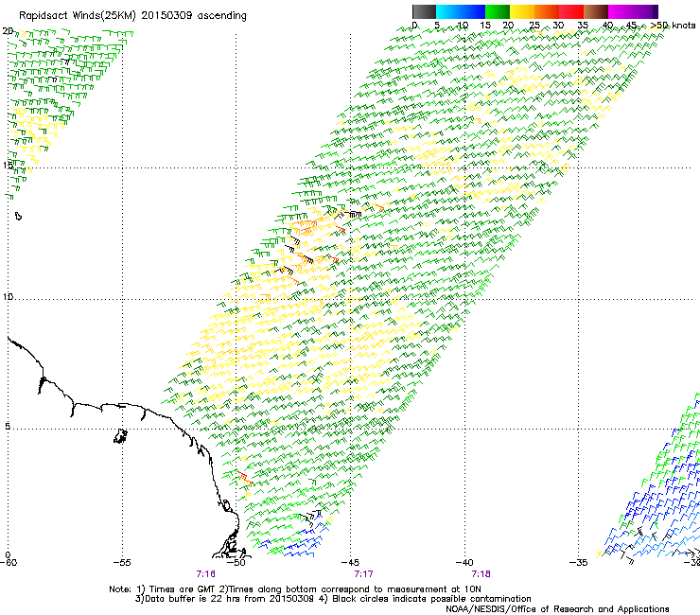The width and height of the screenshot is (700, 615).
Task: Click the longitude label "-35"
Action: (x=579, y=562)
